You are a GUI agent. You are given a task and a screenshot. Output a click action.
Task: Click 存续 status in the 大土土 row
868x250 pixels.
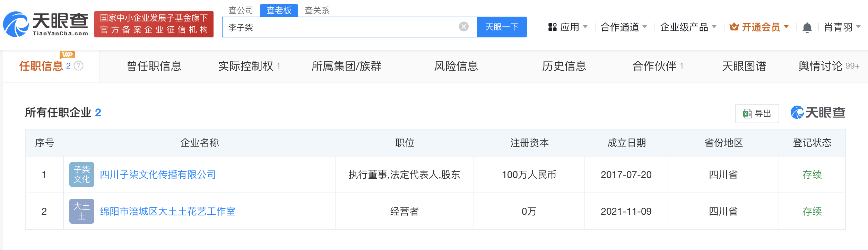coord(812,211)
